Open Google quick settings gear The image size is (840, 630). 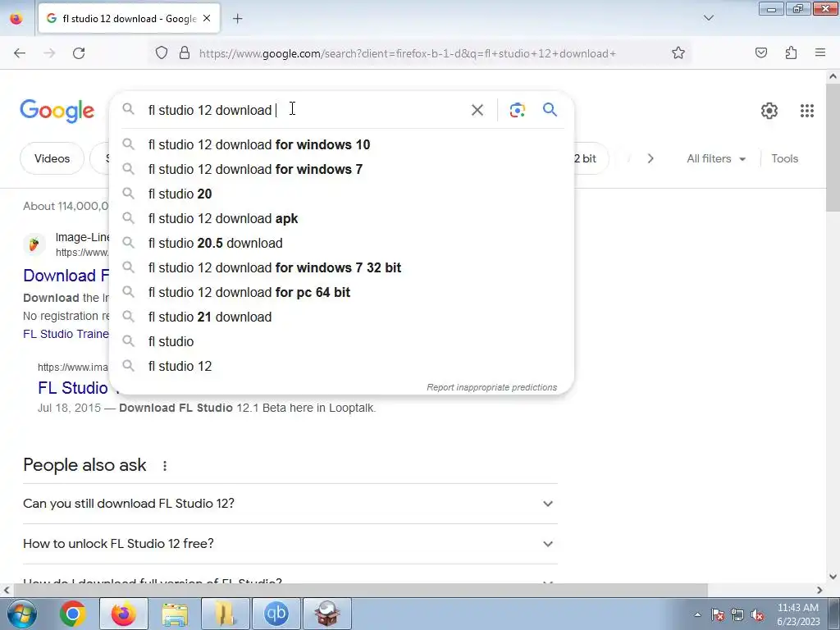tap(769, 111)
